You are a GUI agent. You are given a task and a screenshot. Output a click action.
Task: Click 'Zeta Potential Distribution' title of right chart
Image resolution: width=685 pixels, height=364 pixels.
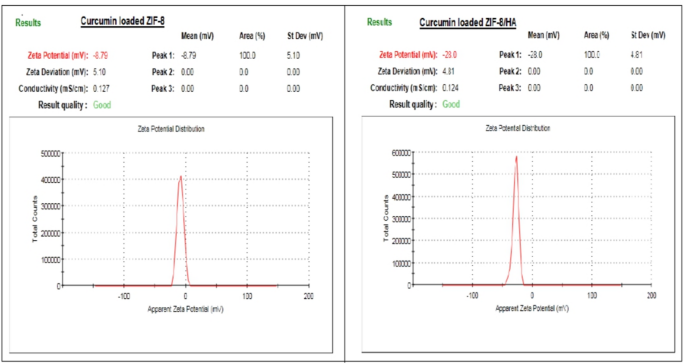click(518, 128)
